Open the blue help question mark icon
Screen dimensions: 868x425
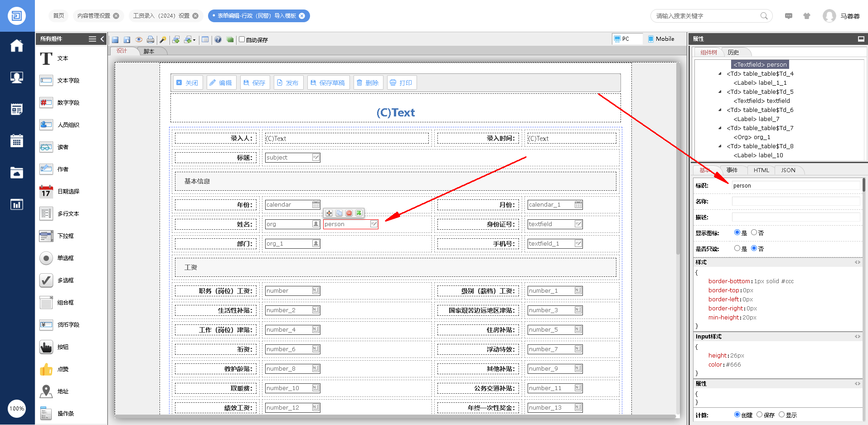coord(218,40)
